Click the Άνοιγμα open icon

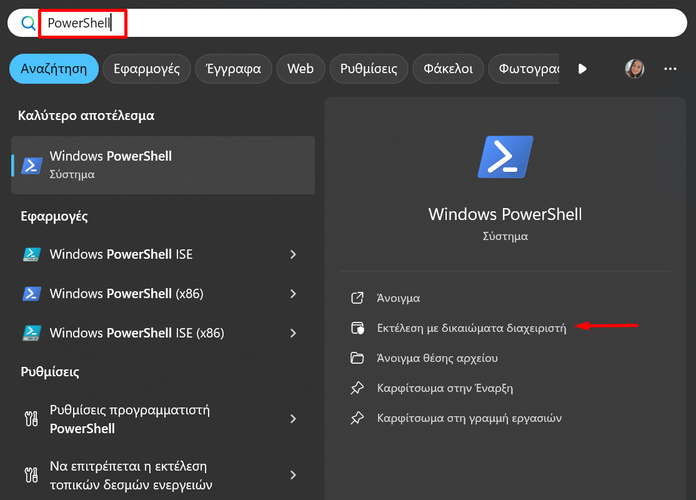tap(357, 298)
